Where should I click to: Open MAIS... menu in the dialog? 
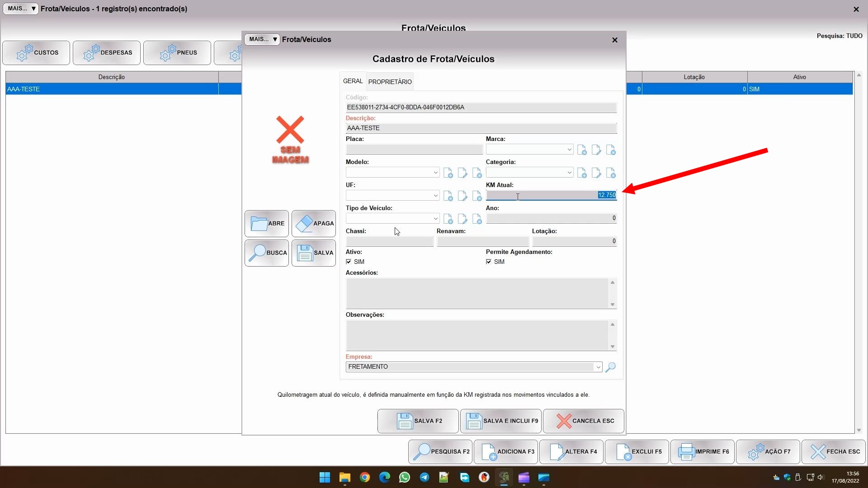click(x=262, y=39)
